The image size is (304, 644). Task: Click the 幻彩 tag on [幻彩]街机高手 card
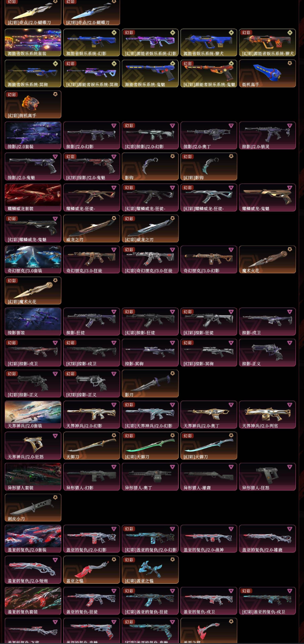pos(12,95)
